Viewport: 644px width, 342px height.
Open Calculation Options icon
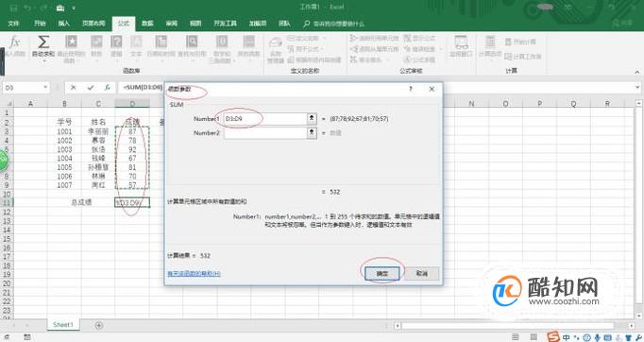coord(490,43)
